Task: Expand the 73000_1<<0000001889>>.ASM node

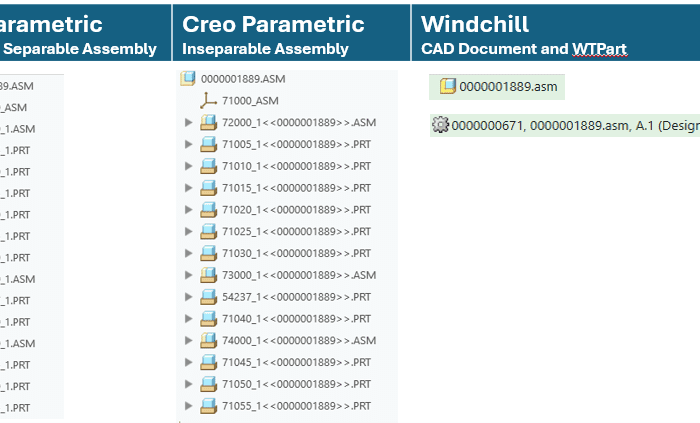Action: pyautogui.click(x=188, y=275)
